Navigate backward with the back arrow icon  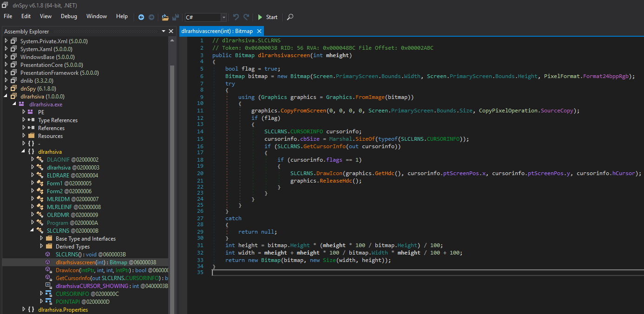point(141,17)
